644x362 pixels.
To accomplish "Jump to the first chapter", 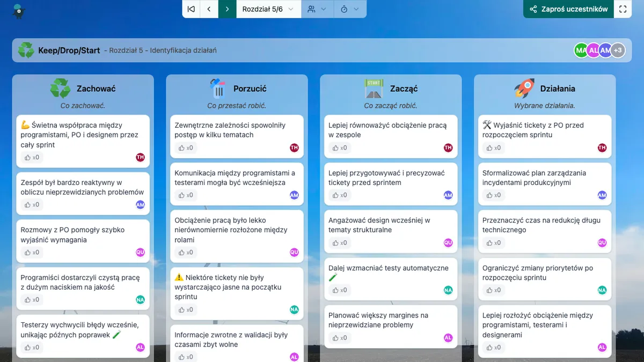I will (191, 9).
